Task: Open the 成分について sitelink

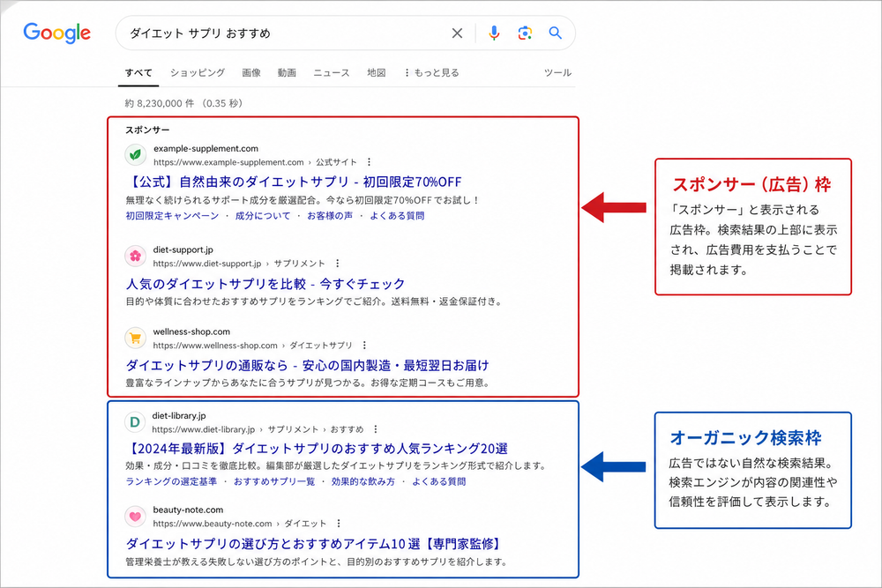Action: 263,216
